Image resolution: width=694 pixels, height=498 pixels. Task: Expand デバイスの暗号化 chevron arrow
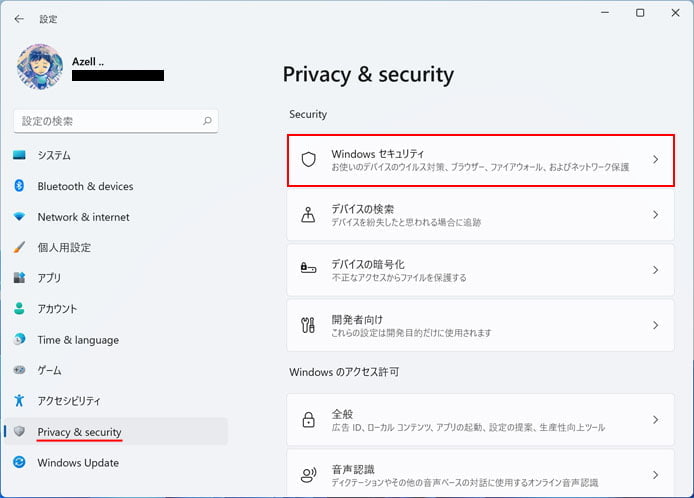click(655, 270)
